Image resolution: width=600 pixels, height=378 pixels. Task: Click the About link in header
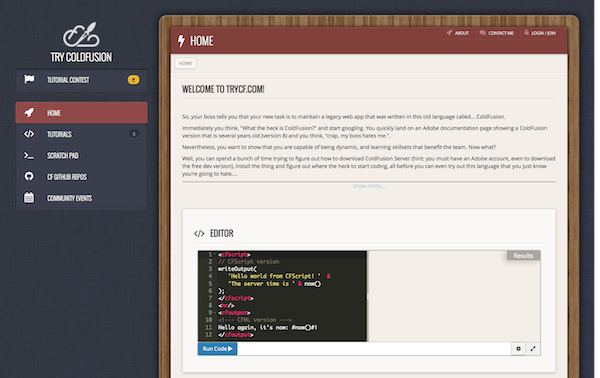click(462, 33)
